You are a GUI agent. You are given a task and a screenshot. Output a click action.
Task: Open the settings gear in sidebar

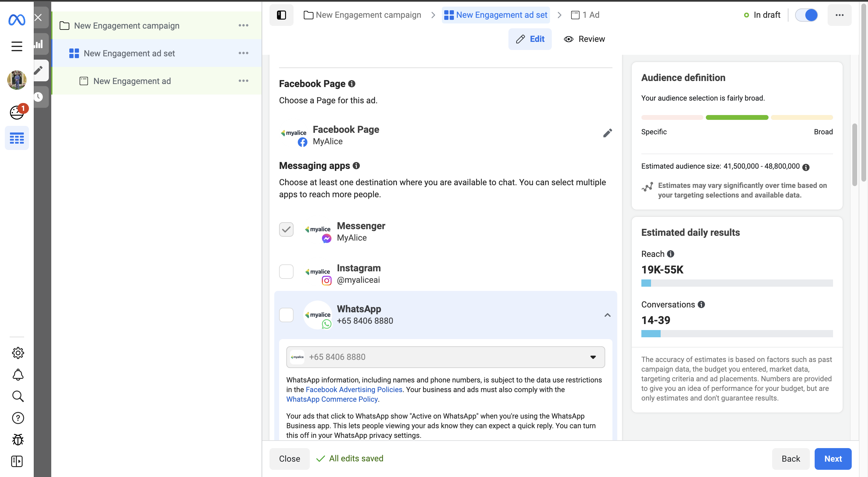pyautogui.click(x=17, y=352)
